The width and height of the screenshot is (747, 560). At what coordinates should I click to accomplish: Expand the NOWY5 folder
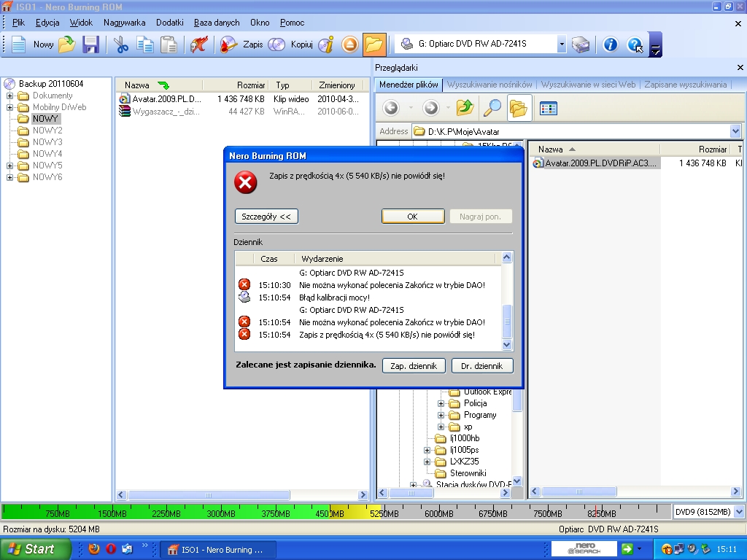(x=9, y=166)
